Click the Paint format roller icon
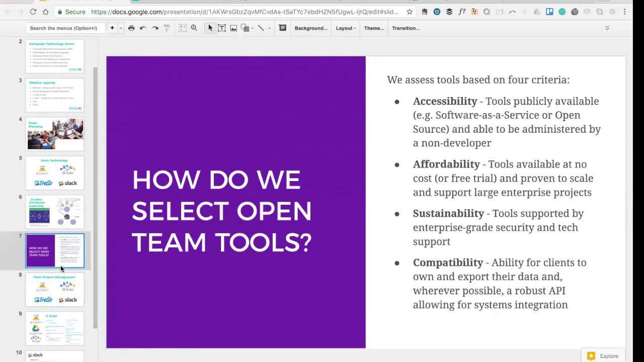 [167, 28]
